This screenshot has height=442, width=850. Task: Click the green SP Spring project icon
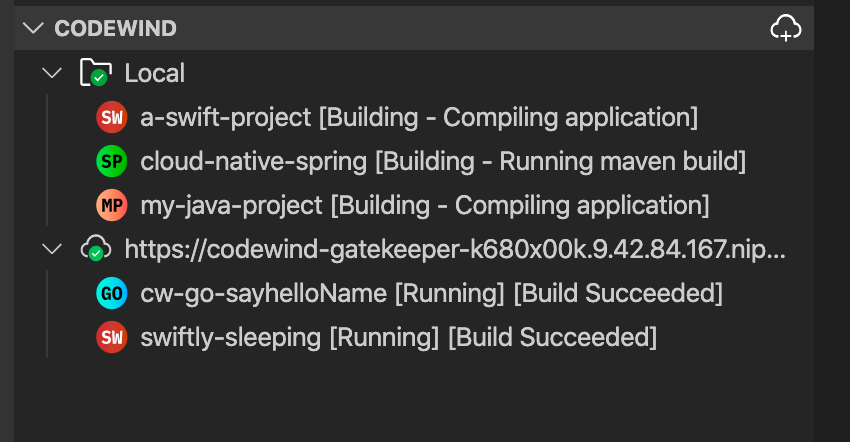112,161
